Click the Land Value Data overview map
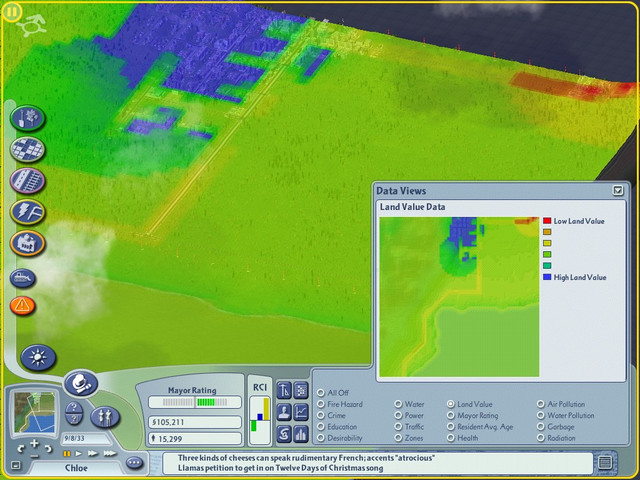Image resolution: width=640 pixels, height=480 pixels. click(459, 297)
